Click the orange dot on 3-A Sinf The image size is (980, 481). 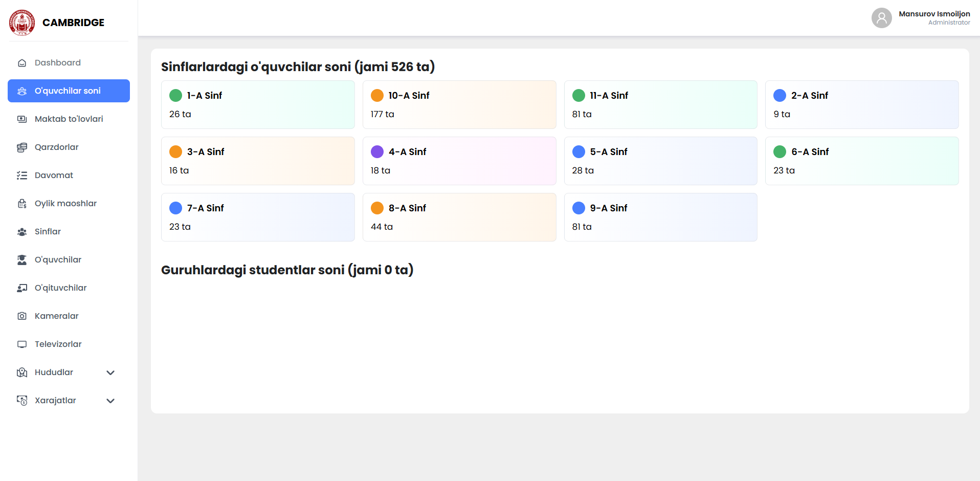[175, 151]
